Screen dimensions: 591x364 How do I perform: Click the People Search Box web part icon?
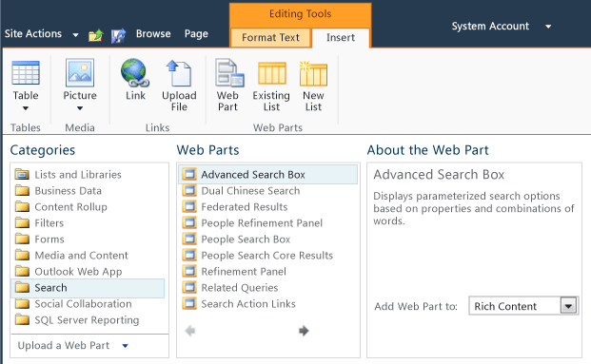pos(189,239)
